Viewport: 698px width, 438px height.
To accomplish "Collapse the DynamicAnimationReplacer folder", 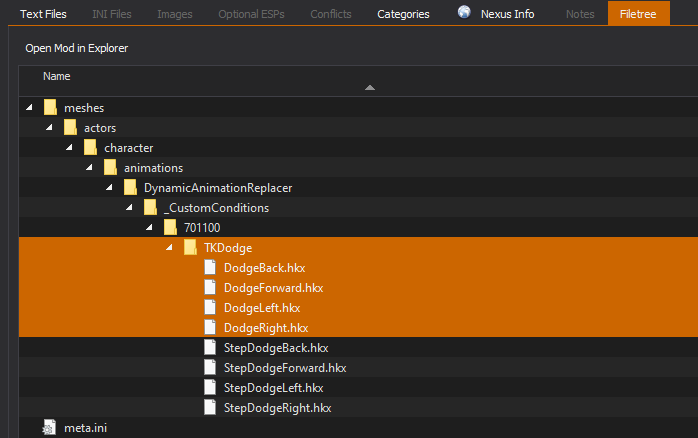I will point(110,187).
